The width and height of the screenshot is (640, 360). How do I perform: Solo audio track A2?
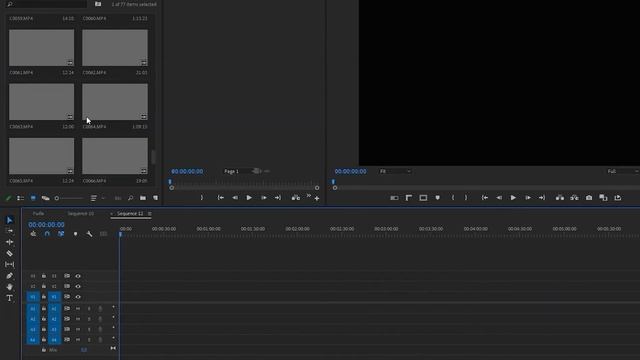coord(89,319)
